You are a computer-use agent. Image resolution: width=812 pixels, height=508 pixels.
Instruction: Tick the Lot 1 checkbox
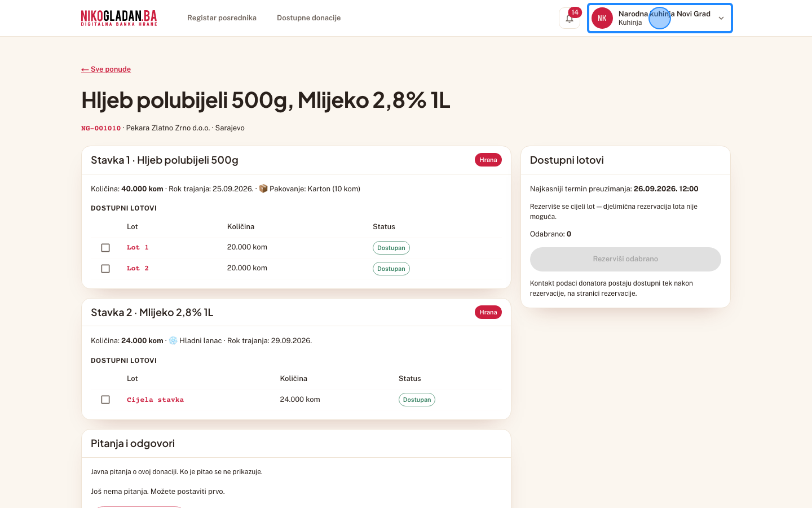(x=105, y=248)
